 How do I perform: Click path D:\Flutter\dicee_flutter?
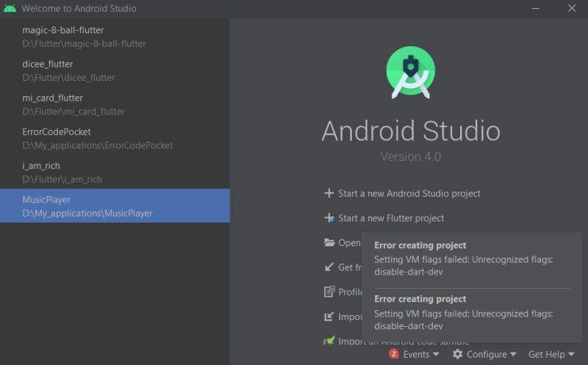tap(68, 78)
